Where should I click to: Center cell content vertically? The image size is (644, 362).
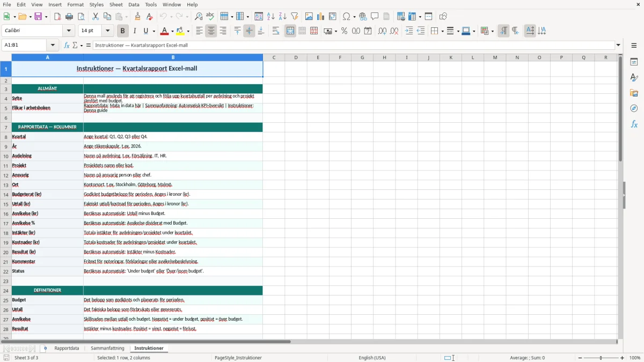(249, 31)
